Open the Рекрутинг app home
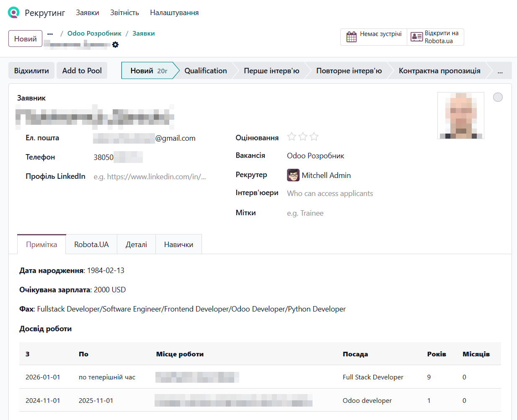 pos(45,13)
